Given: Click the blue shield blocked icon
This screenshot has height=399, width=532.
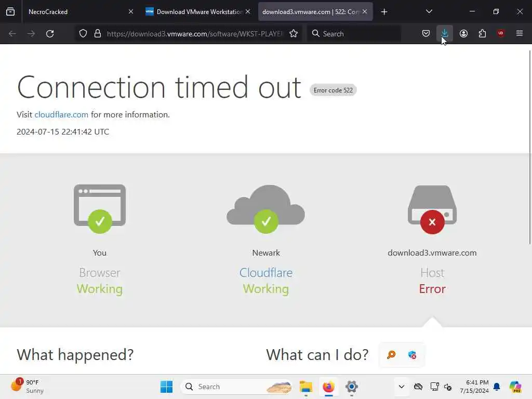Looking at the screenshot, I should coord(412,355).
